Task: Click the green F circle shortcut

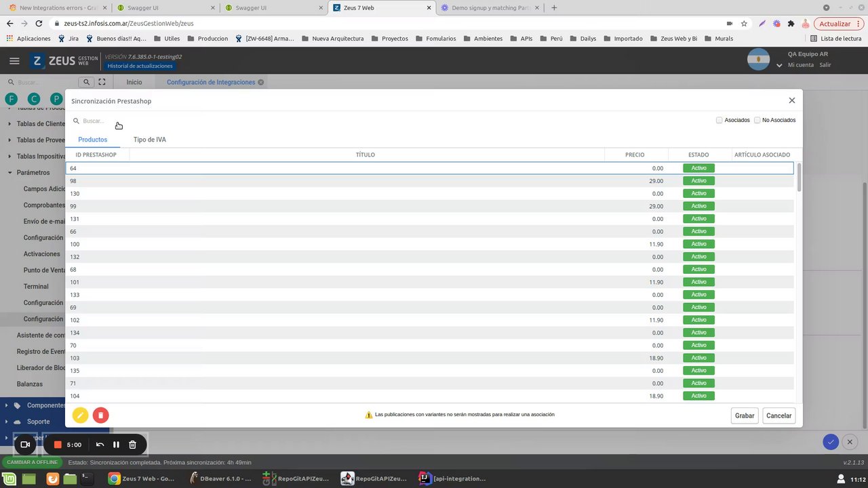Action: pyautogui.click(x=12, y=99)
